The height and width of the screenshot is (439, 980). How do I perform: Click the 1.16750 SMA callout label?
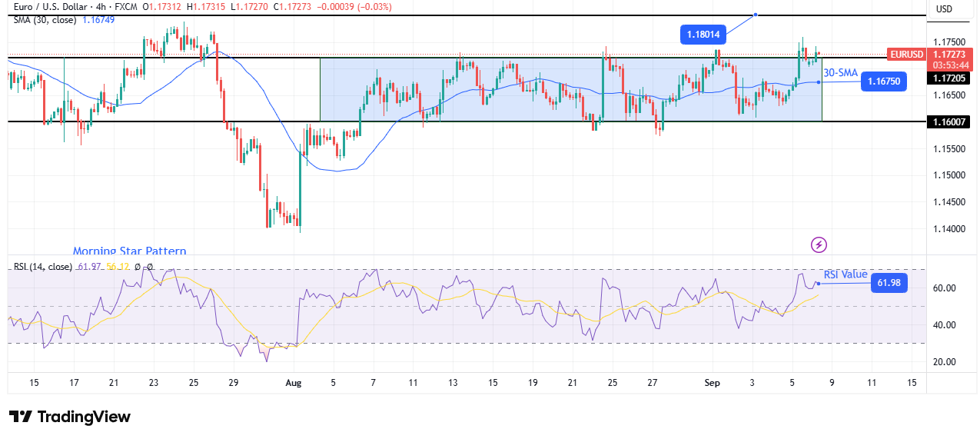click(885, 81)
